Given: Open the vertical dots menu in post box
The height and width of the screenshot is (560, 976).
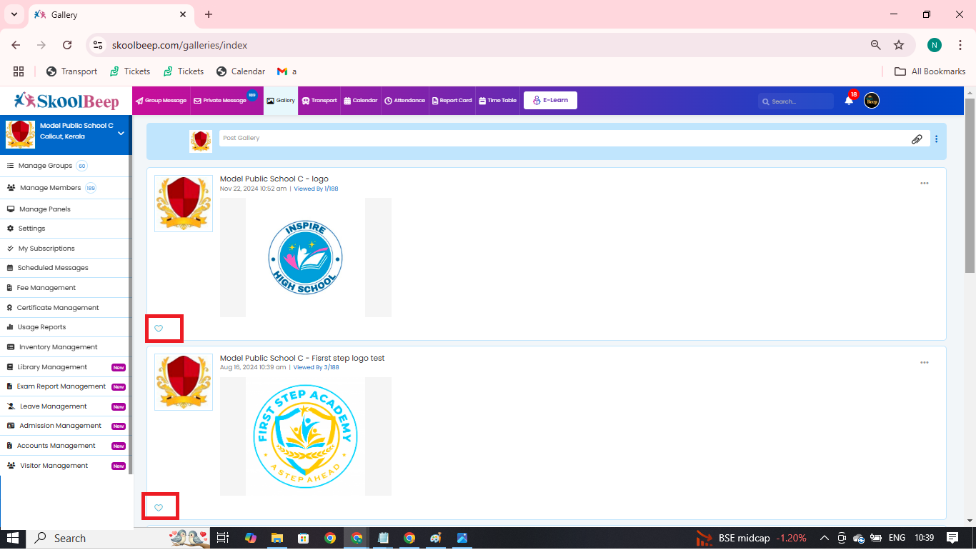Looking at the screenshot, I should point(937,139).
